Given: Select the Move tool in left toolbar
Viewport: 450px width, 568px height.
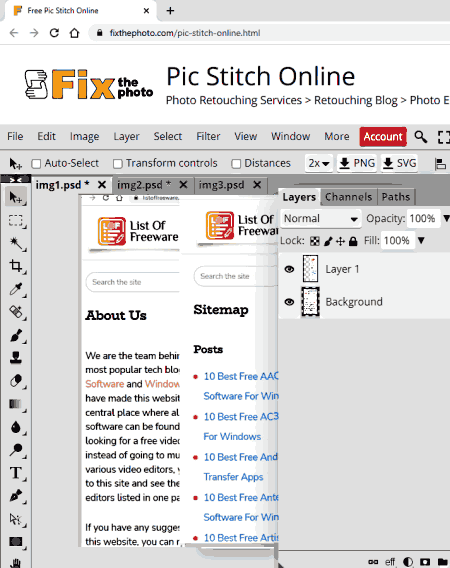Looking at the screenshot, I should click(x=16, y=197).
